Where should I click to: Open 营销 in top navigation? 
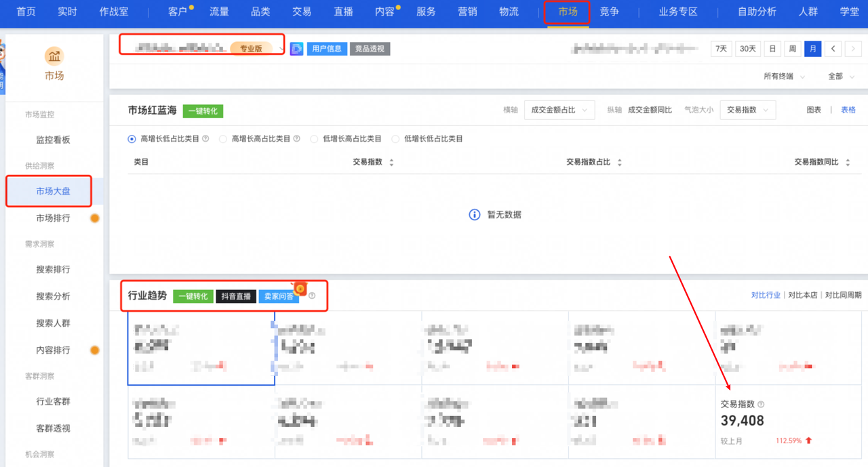tap(467, 12)
